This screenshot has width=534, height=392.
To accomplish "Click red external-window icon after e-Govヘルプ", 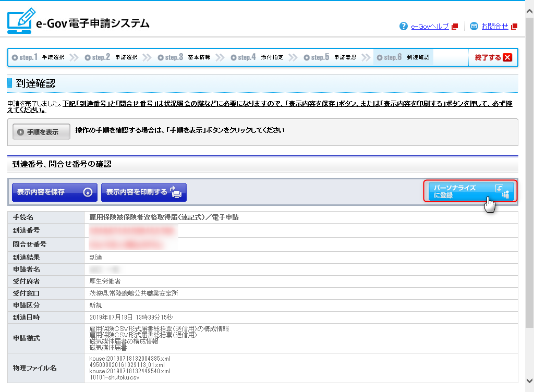I will pyautogui.click(x=455, y=26).
